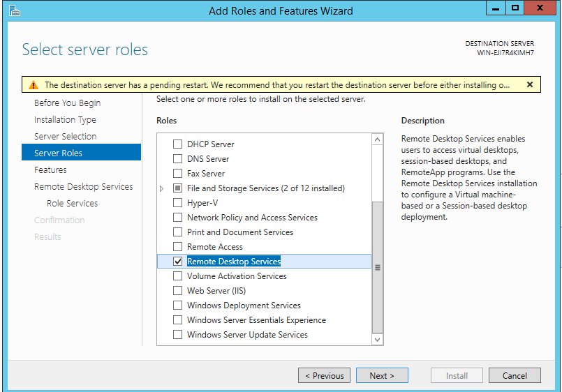Image resolution: width=562 pixels, height=392 pixels.
Task: Open the Role Services step
Action: [73, 204]
